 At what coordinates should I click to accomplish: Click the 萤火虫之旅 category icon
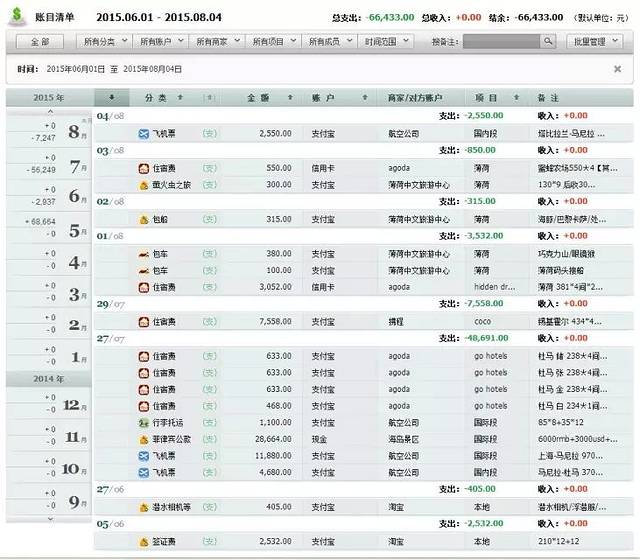(144, 185)
